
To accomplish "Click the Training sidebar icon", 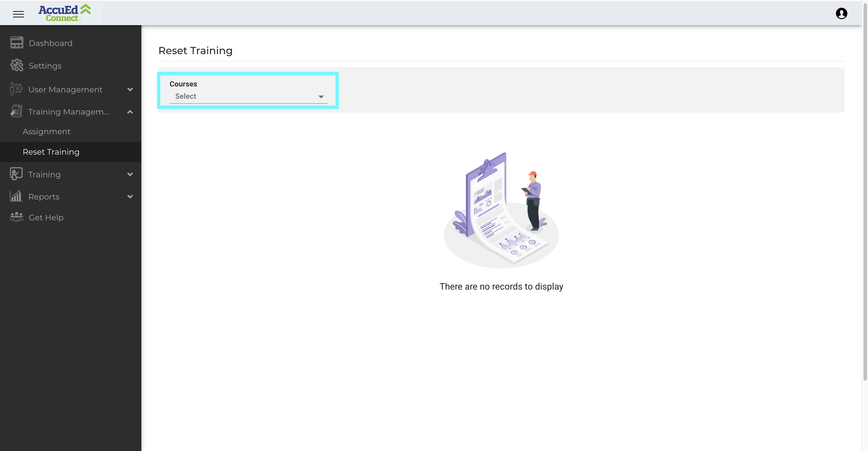I will (x=16, y=174).
